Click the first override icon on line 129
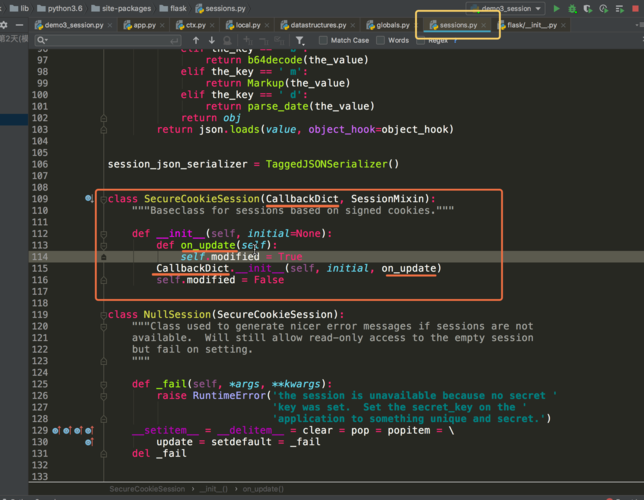Viewport: 644px width, 500px height. click(56, 431)
